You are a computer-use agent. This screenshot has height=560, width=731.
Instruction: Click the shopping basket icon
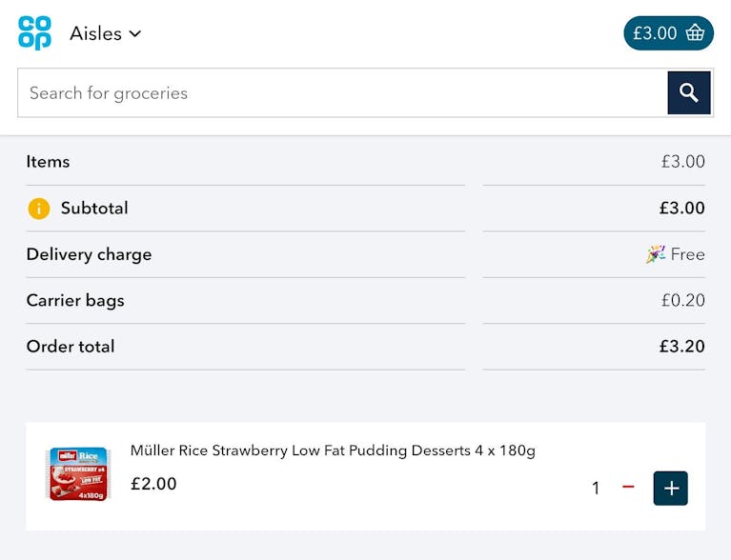pyautogui.click(x=695, y=33)
